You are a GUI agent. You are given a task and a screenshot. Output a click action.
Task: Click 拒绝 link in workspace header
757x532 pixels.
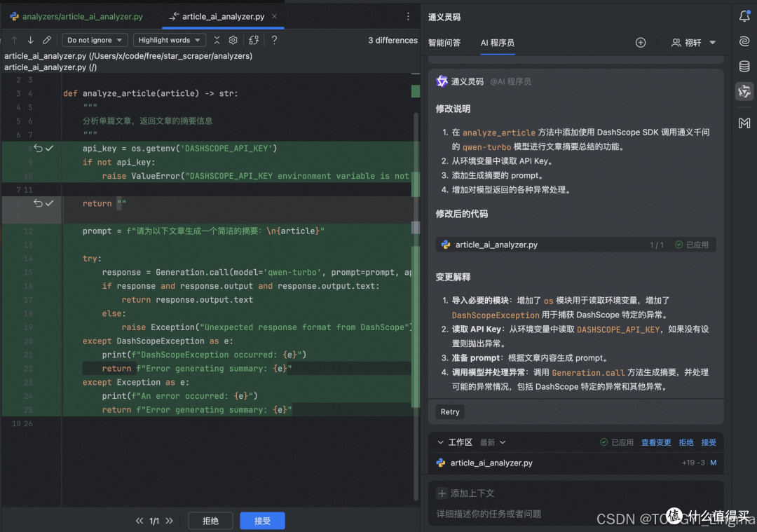(686, 442)
